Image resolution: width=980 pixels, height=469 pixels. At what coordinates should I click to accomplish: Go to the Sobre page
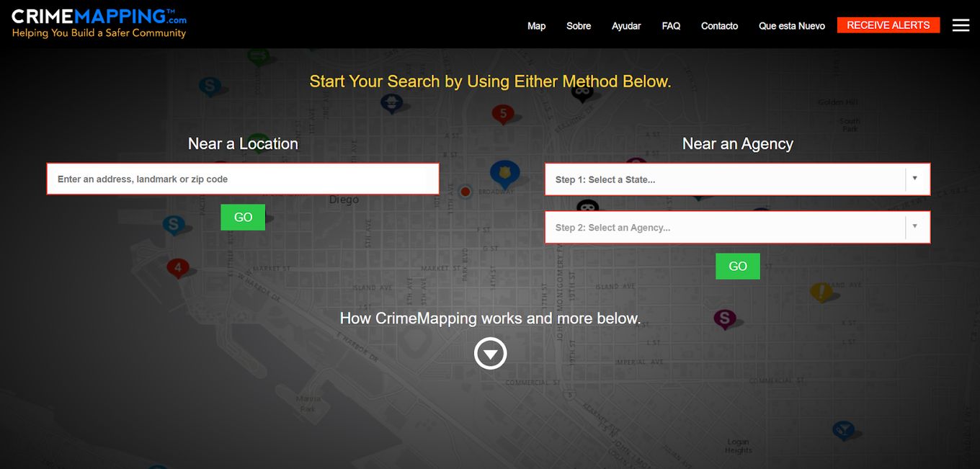pos(579,26)
